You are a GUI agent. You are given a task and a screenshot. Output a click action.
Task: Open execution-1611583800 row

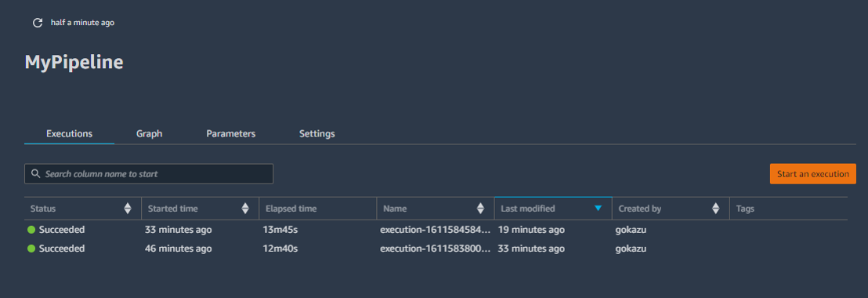(436, 249)
